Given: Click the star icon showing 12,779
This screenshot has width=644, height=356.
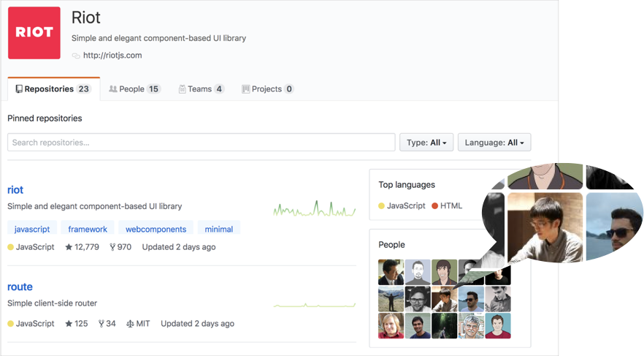Looking at the screenshot, I should [x=69, y=247].
